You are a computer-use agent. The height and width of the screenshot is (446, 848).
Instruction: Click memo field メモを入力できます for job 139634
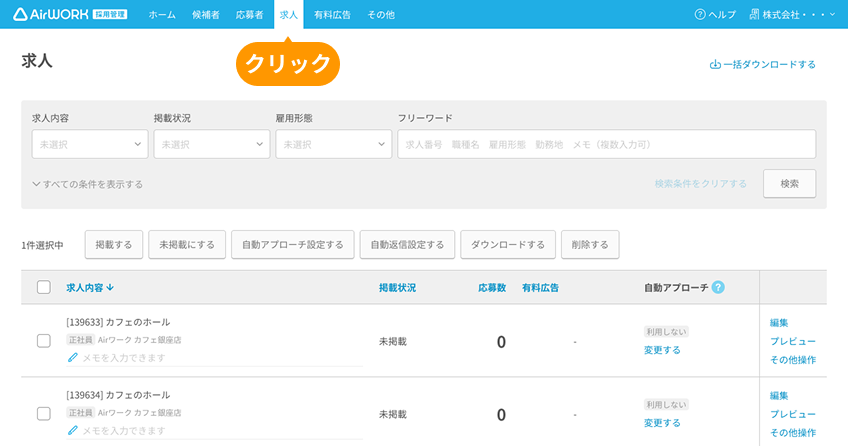point(214,431)
